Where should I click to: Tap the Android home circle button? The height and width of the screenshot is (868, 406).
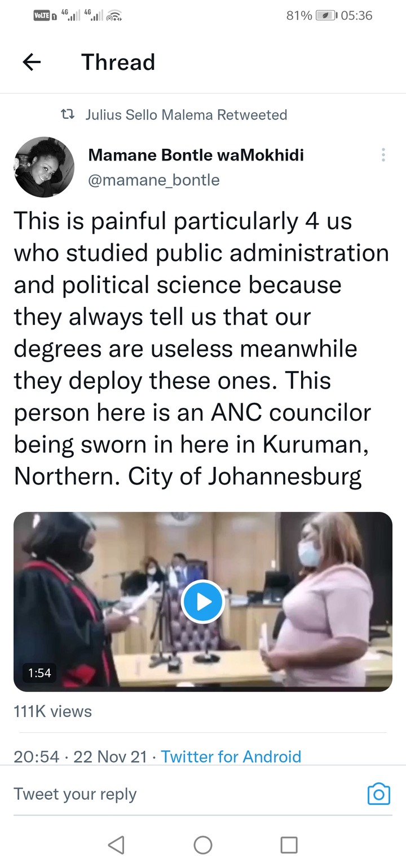pos(203,845)
